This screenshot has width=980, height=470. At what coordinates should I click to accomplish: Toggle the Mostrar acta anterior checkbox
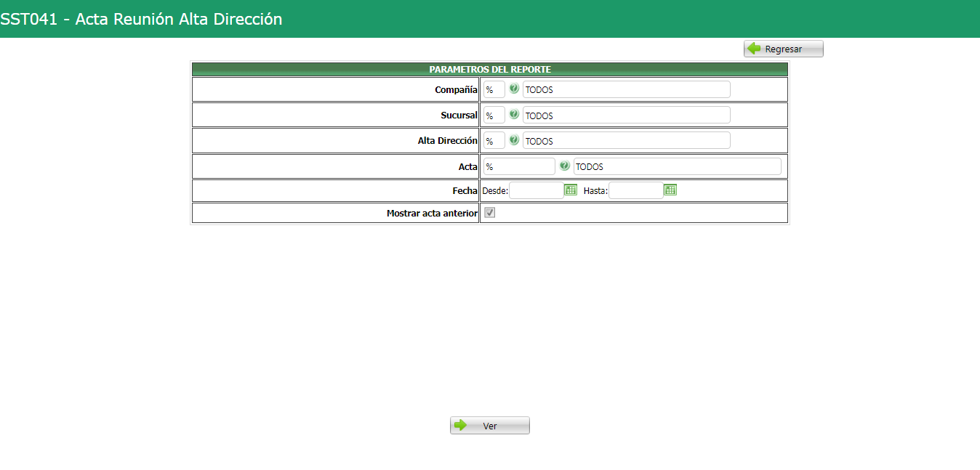(490, 213)
